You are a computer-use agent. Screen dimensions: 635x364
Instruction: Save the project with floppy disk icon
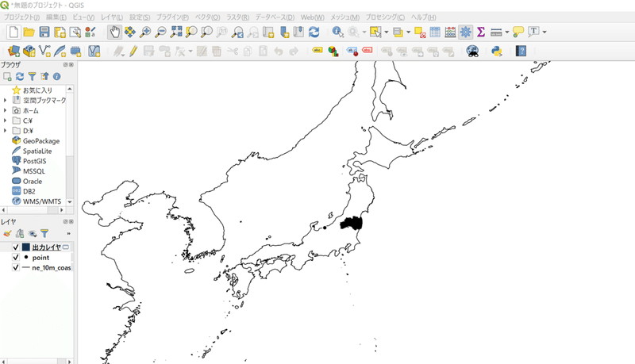[44, 32]
